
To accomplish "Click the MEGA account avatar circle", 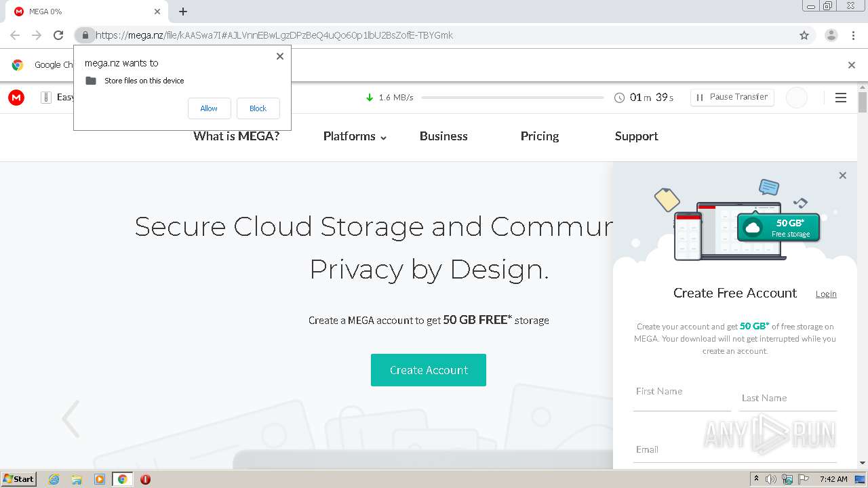I will (797, 98).
